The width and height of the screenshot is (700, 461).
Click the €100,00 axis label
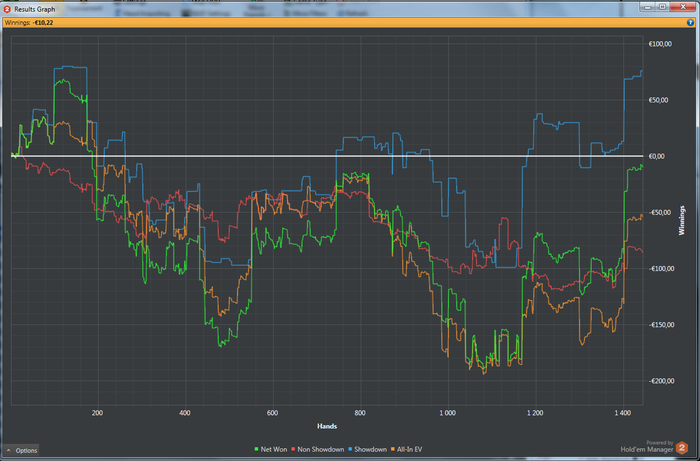[660, 44]
